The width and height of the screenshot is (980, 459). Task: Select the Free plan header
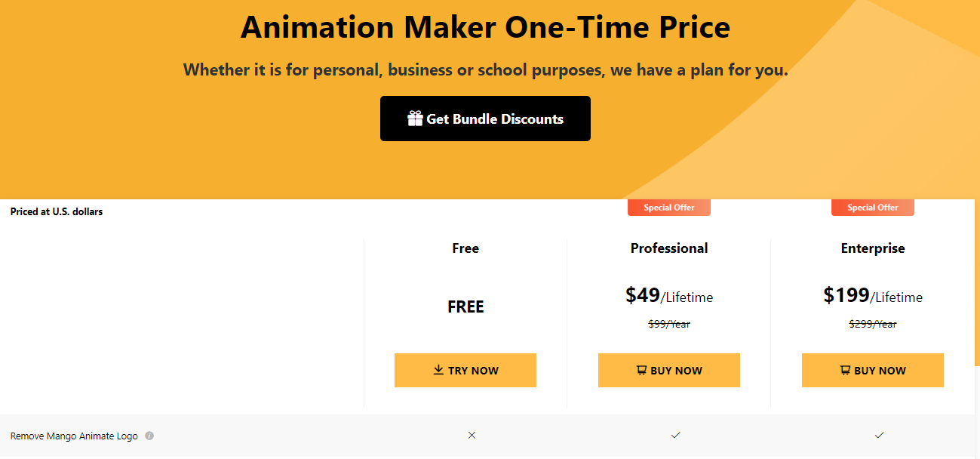465,248
